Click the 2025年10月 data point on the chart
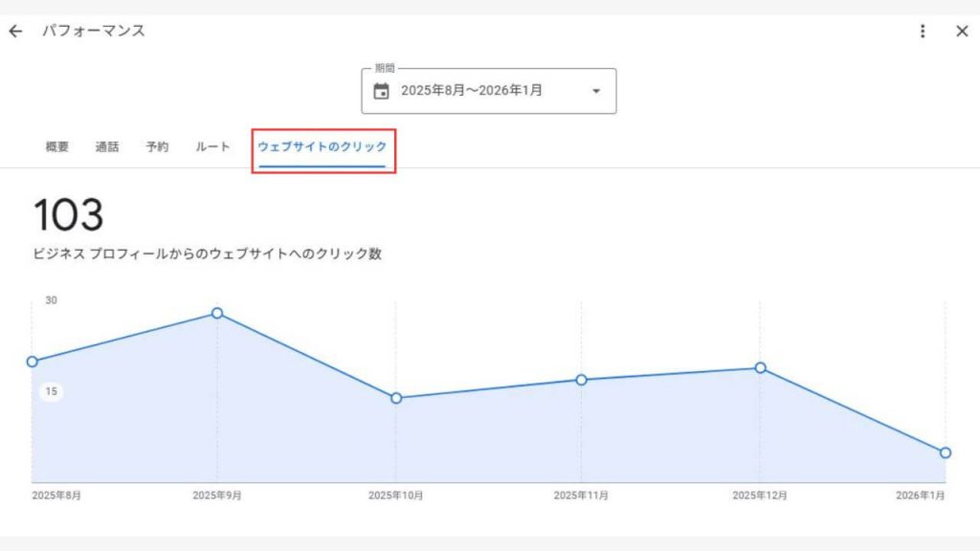The height and width of the screenshot is (551, 980). point(397,399)
